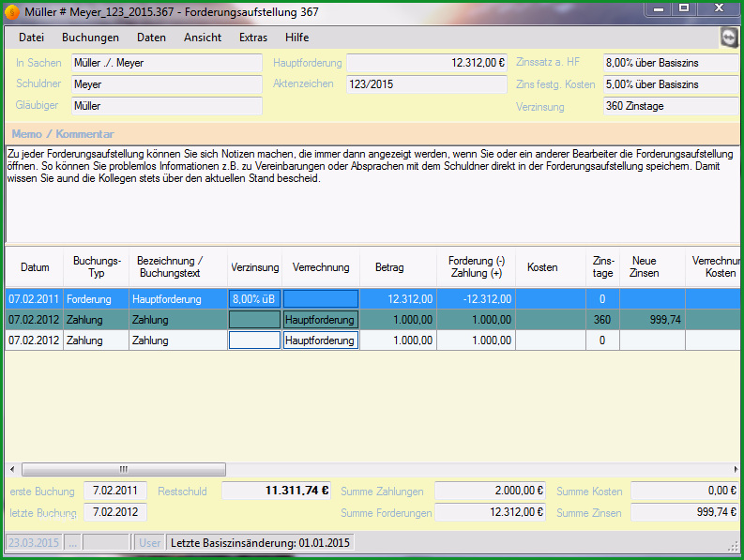Select the white Zahlung row date 07.02.2012
Viewport: 744px width, 560px height.
34,341
